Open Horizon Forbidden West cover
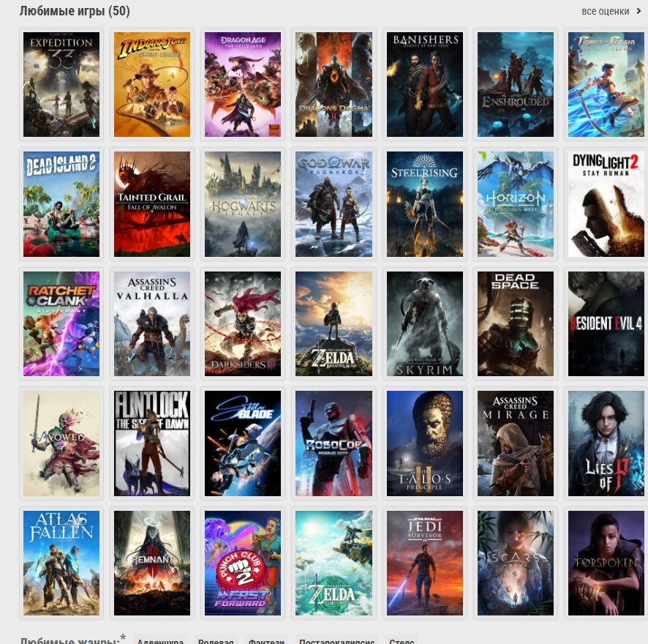This screenshot has height=644, width=648. (x=516, y=204)
